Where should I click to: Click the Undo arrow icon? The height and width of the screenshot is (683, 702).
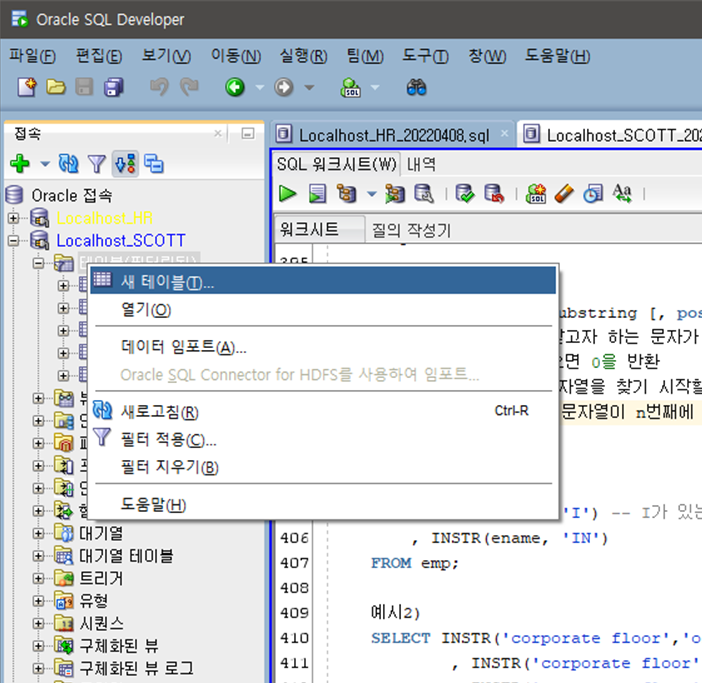[x=159, y=87]
